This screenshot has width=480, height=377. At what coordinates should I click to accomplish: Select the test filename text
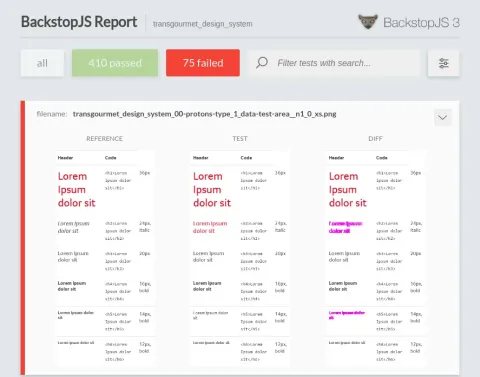205,114
